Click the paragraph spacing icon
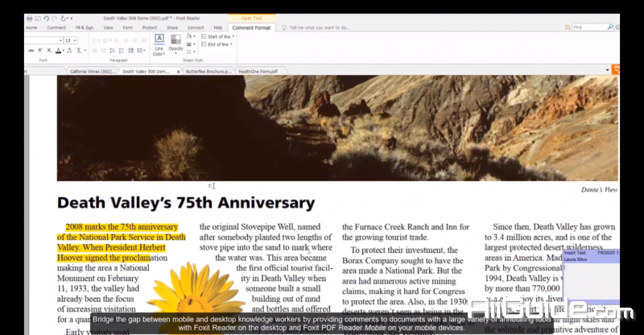Image resolution: width=644 pixels, height=335 pixels. click(x=122, y=50)
